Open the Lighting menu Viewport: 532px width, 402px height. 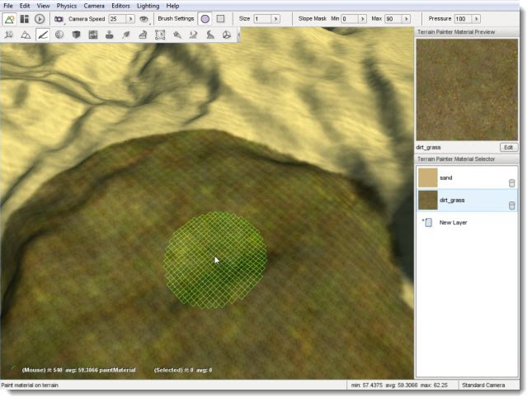point(148,6)
